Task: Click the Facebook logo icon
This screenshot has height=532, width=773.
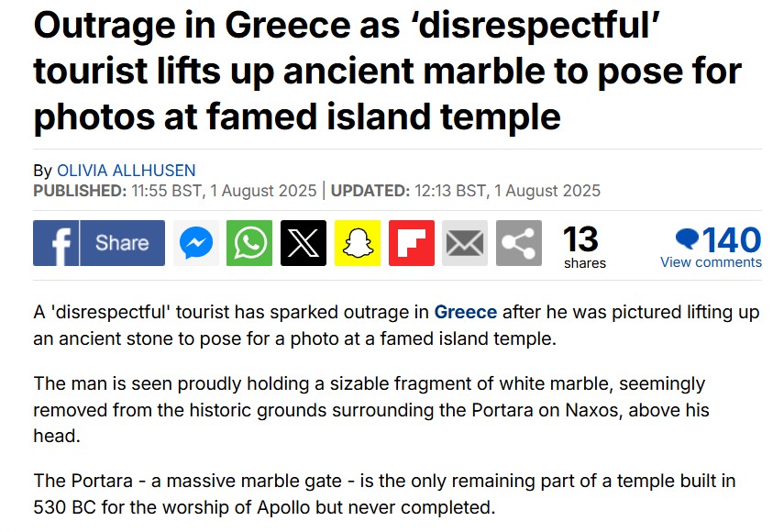Action: [56, 243]
